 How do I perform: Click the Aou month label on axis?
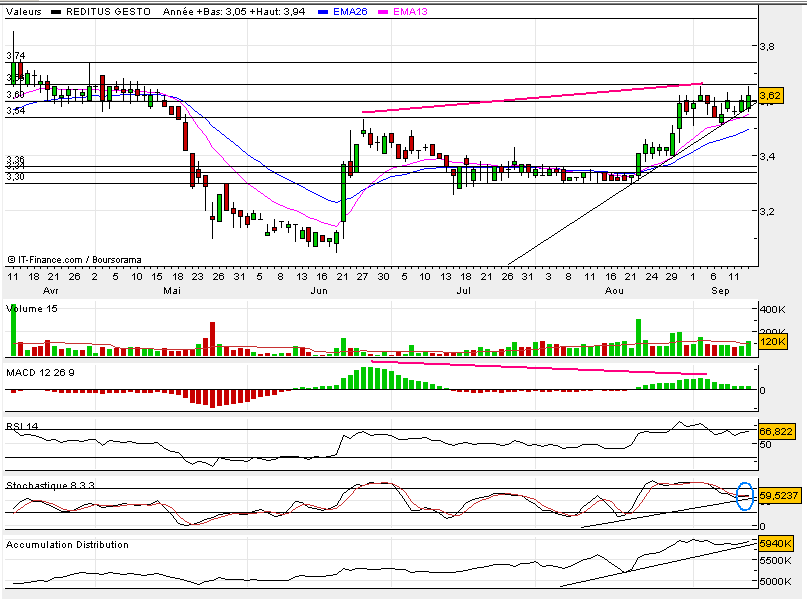(x=614, y=290)
